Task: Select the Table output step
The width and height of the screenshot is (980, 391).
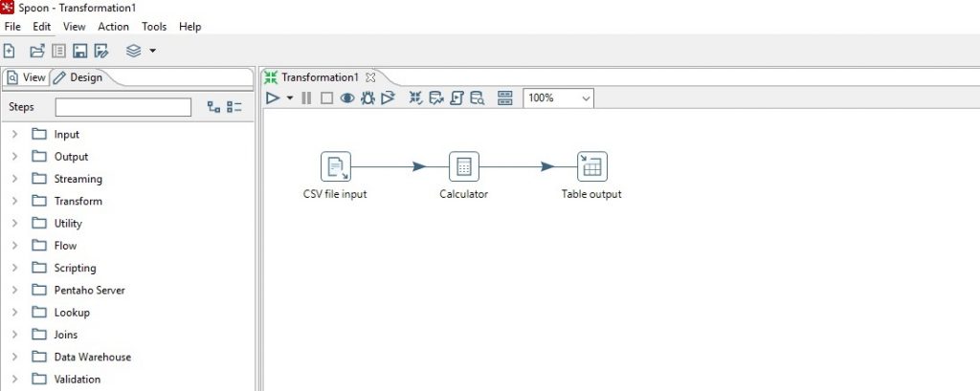Action: pos(591,166)
